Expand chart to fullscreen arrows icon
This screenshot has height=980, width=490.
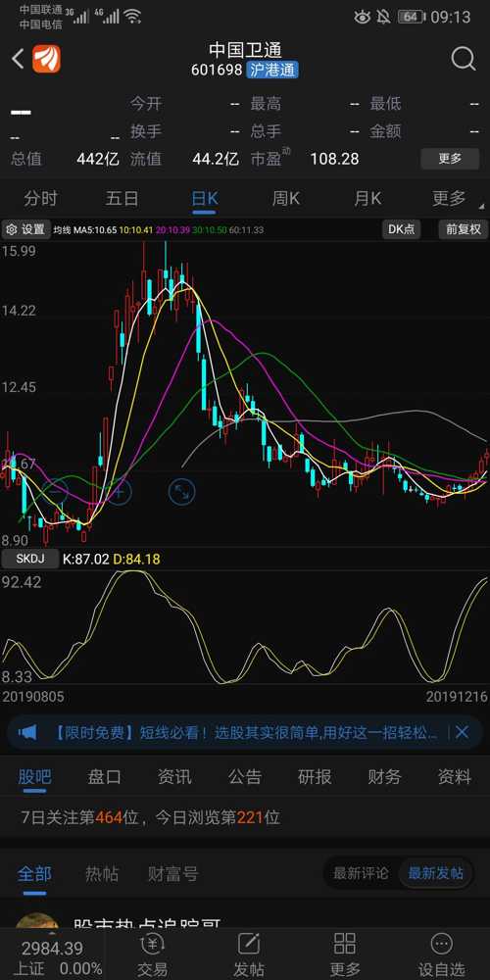click(182, 491)
